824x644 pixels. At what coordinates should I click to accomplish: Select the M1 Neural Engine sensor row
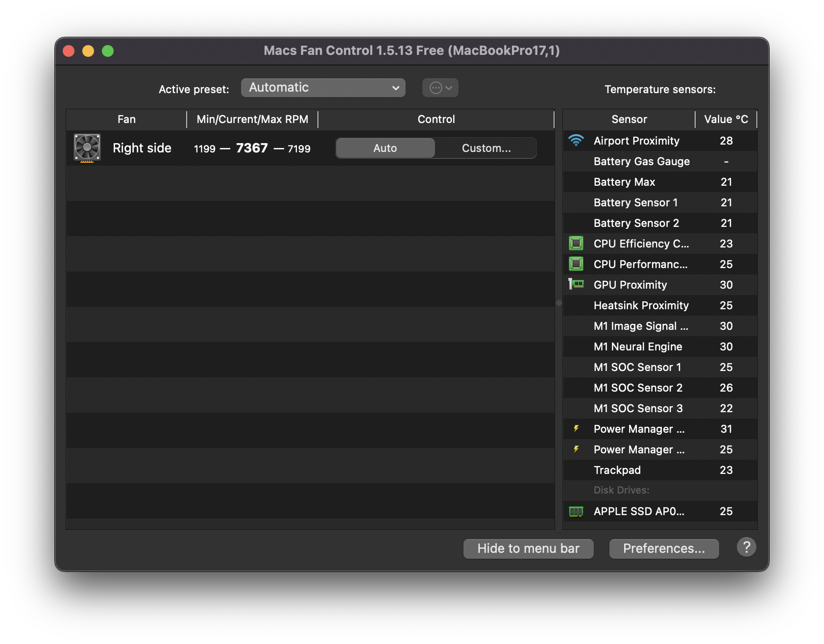(660, 347)
